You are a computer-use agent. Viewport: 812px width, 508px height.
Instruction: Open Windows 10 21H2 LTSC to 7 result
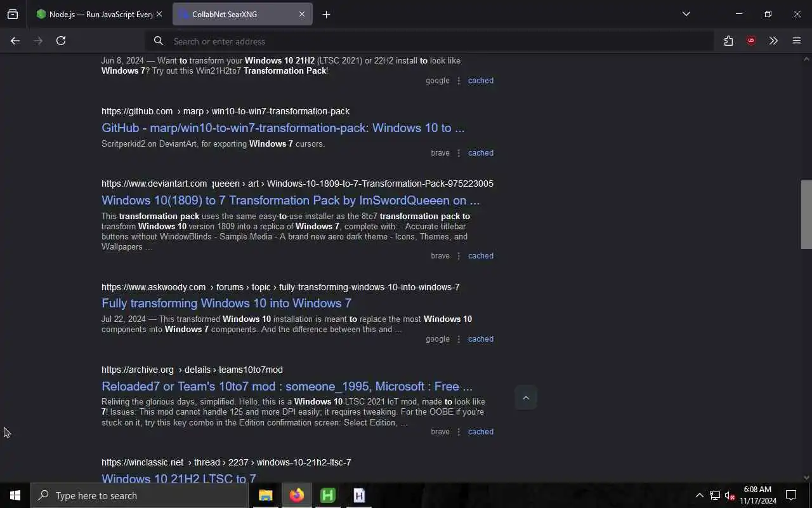179,478
